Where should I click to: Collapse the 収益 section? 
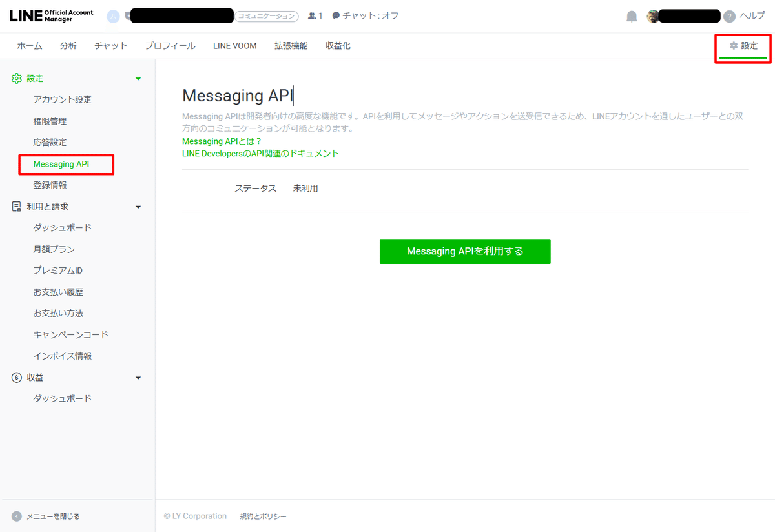[138, 378]
